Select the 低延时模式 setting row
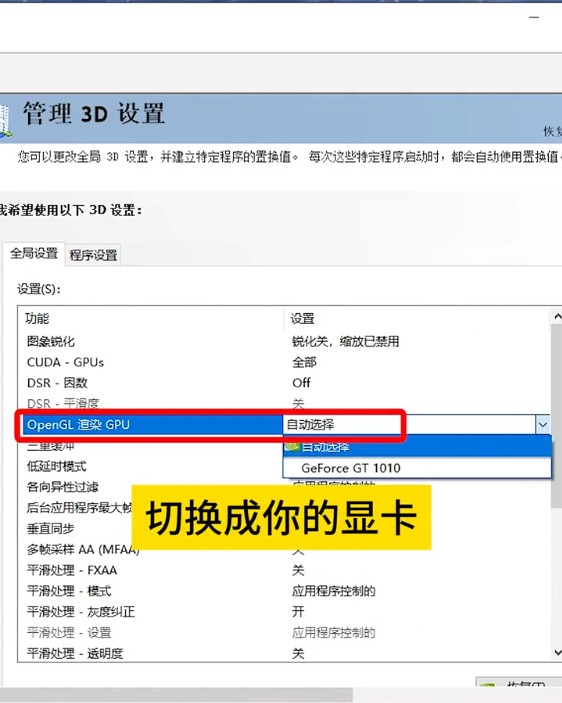562x703 pixels. click(x=151, y=466)
